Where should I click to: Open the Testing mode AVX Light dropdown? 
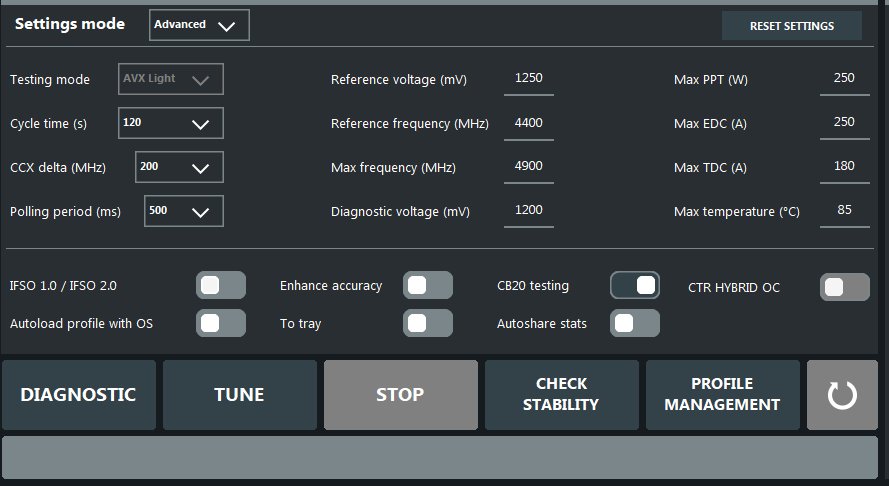point(171,79)
